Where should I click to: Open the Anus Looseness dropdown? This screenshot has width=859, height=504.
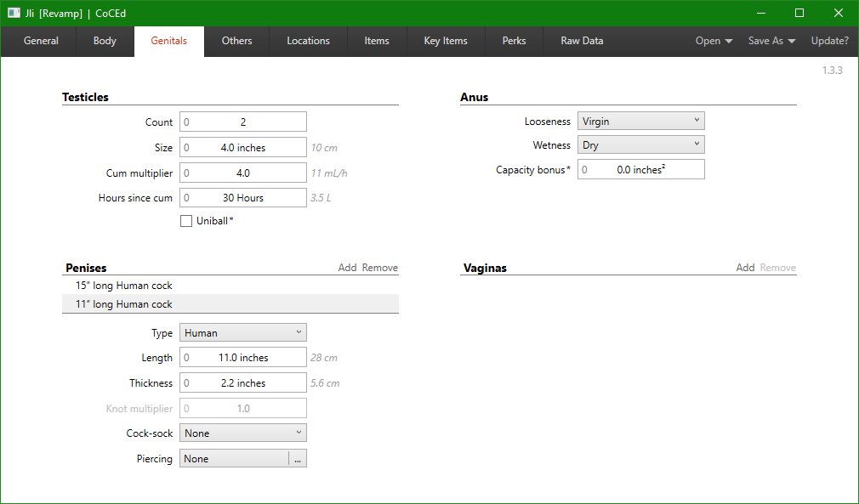[x=640, y=122]
